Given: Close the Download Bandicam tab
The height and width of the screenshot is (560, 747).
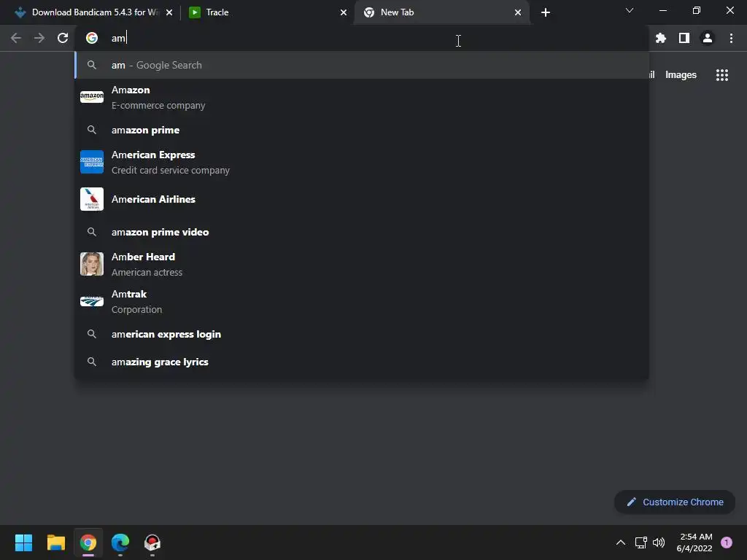Looking at the screenshot, I should (x=169, y=12).
